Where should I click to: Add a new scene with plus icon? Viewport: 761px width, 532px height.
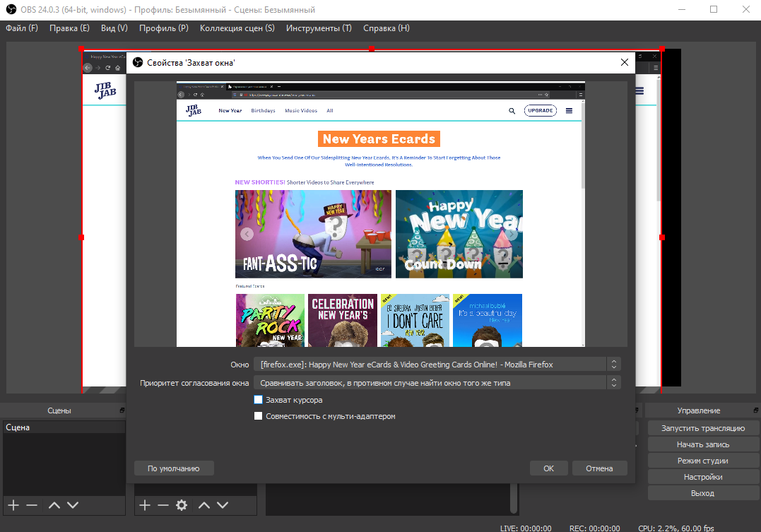click(13, 505)
